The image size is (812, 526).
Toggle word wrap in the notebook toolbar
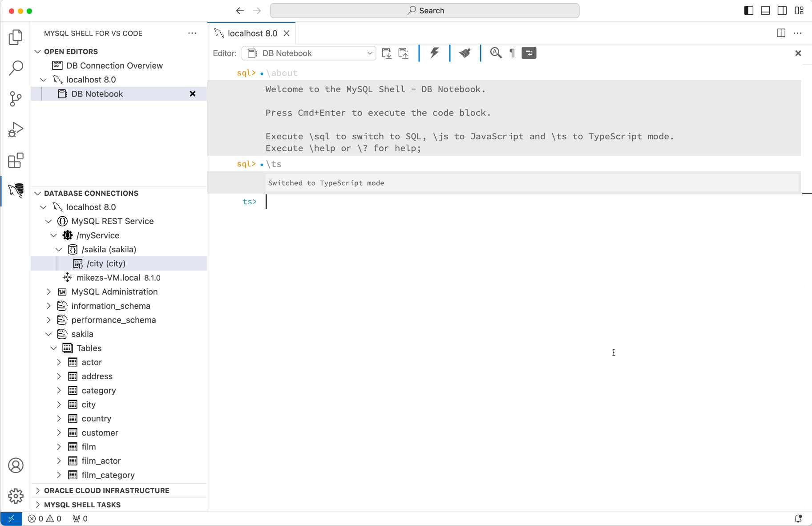click(x=529, y=53)
